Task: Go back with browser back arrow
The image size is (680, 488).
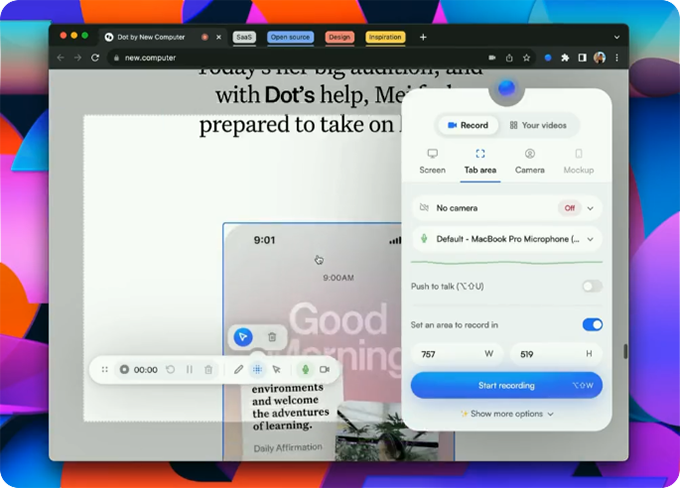Action: (60, 58)
